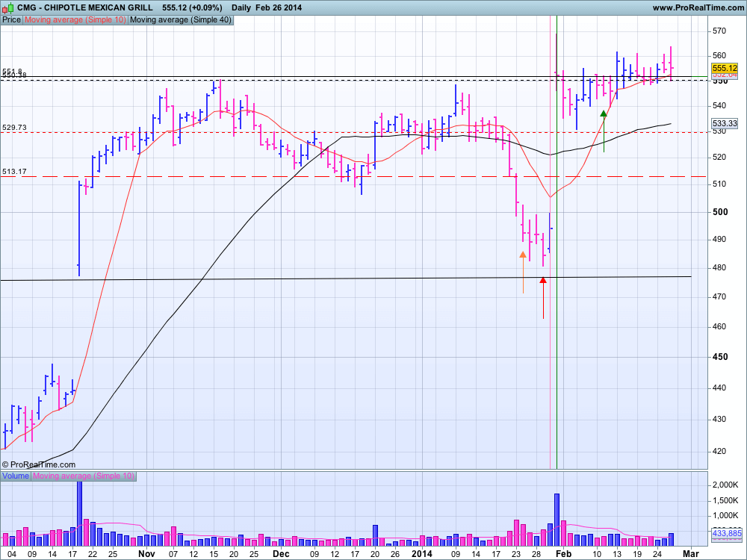Click the 04 date label on time axis
Image resolution: width=747 pixels, height=560 pixels.
[12, 554]
